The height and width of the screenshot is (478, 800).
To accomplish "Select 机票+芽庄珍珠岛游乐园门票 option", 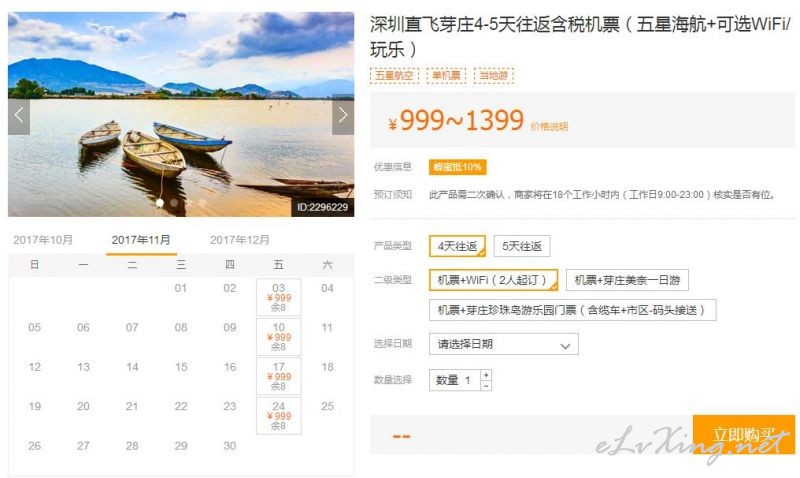I will [572, 310].
